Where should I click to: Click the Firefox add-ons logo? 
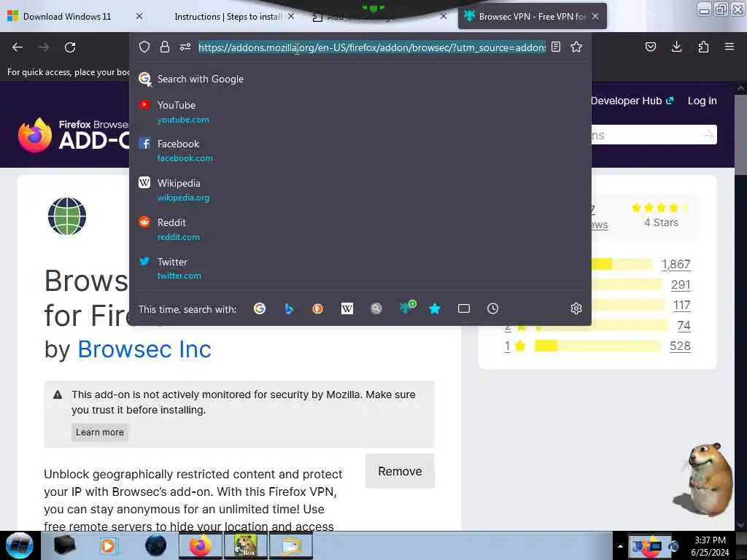[x=74, y=135]
